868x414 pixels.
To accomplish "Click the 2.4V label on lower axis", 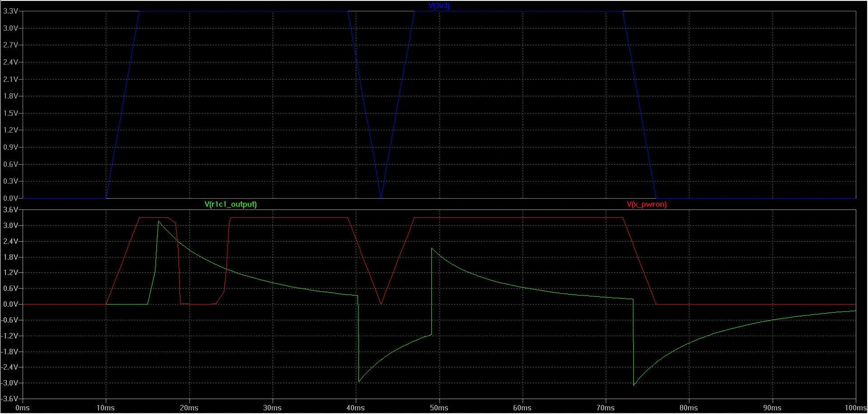I will (x=10, y=241).
